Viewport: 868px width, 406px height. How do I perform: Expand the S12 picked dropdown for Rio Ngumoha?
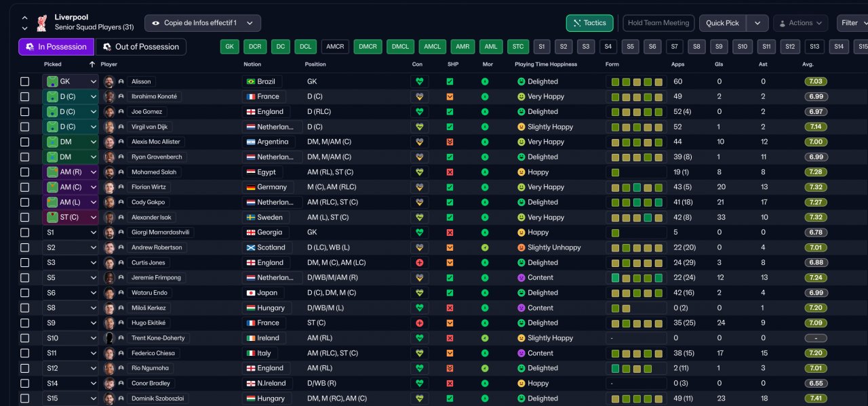(x=71, y=368)
